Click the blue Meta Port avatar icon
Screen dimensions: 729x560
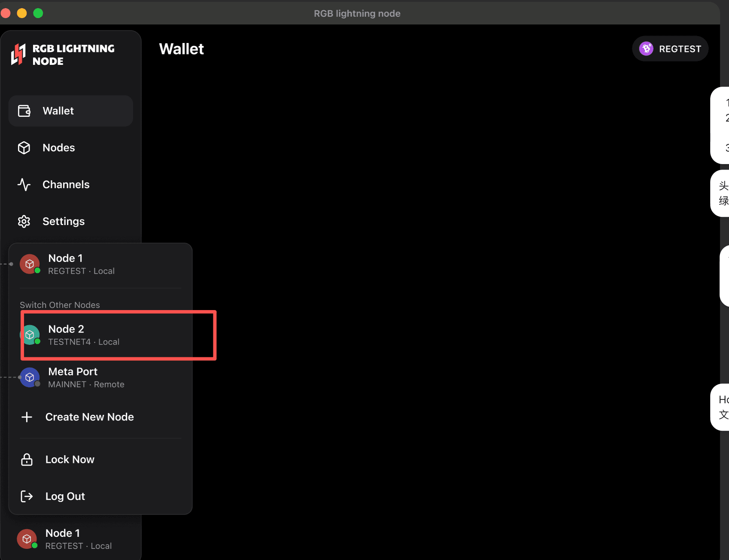click(x=30, y=377)
